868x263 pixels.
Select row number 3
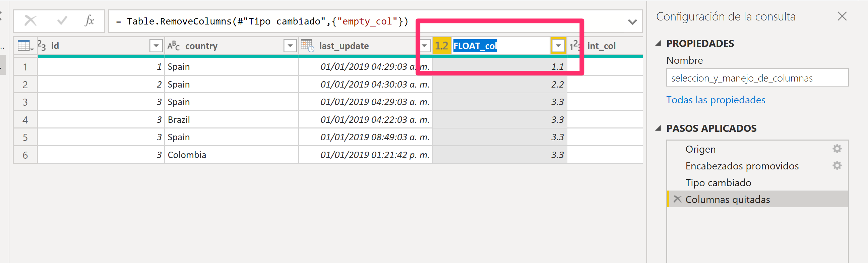(25, 102)
